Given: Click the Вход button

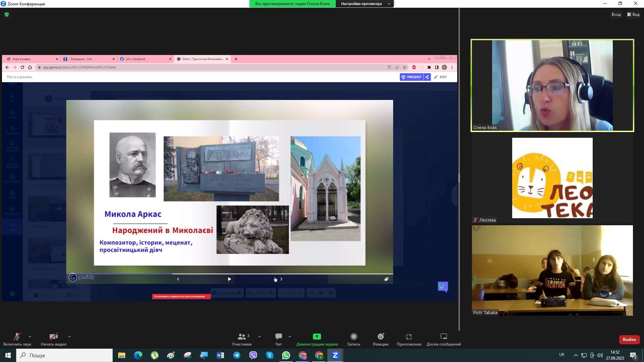Looking at the screenshot, I should click(616, 14).
